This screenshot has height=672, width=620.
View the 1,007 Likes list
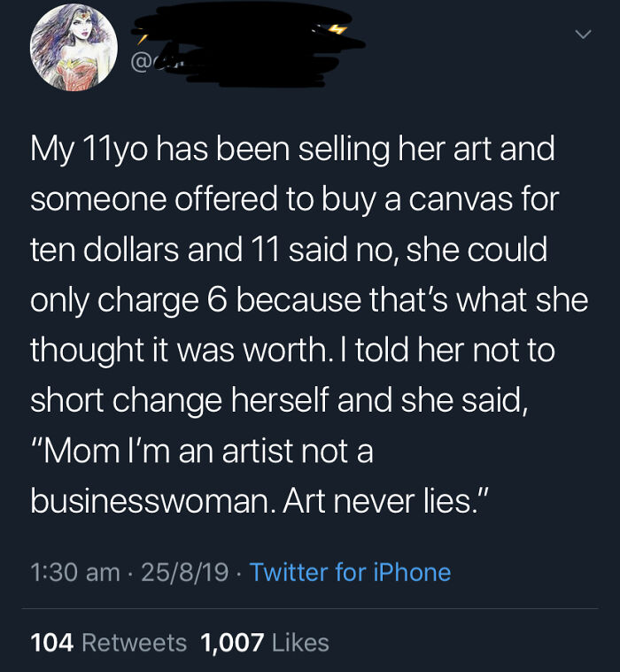click(265, 643)
